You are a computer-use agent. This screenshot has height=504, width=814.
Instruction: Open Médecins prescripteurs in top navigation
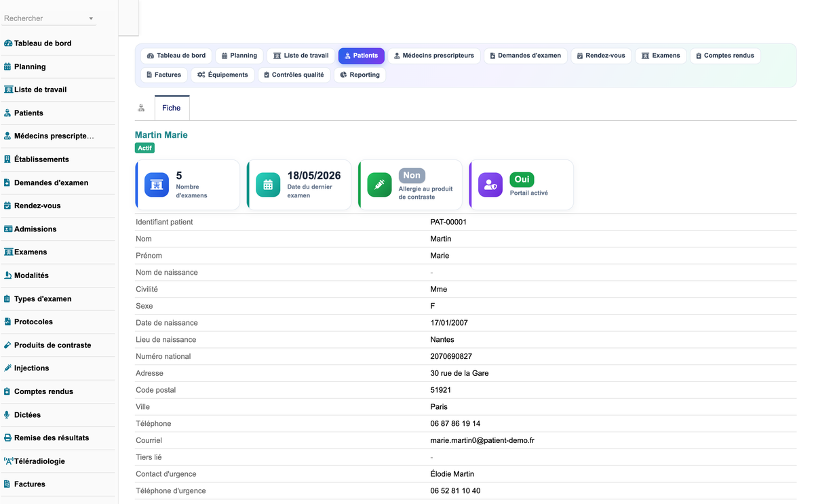click(434, 56)
